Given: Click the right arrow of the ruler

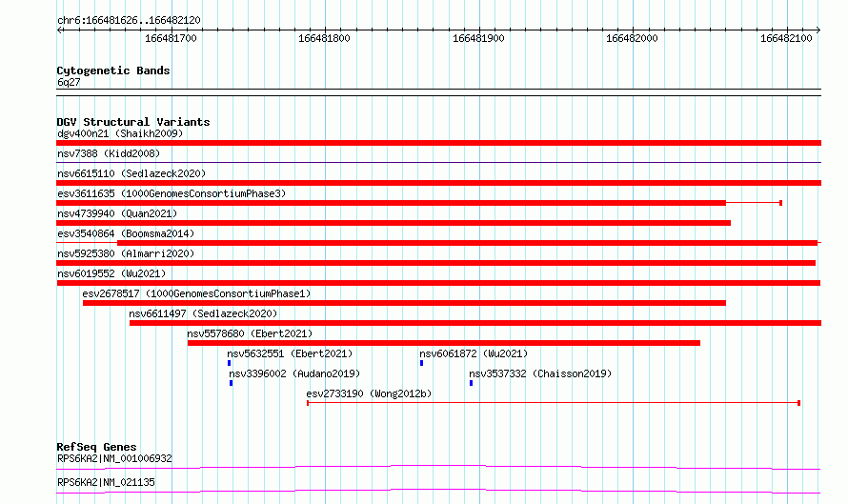Looking at the screenshot, I should pyautogui.click(x=818, y=30).
